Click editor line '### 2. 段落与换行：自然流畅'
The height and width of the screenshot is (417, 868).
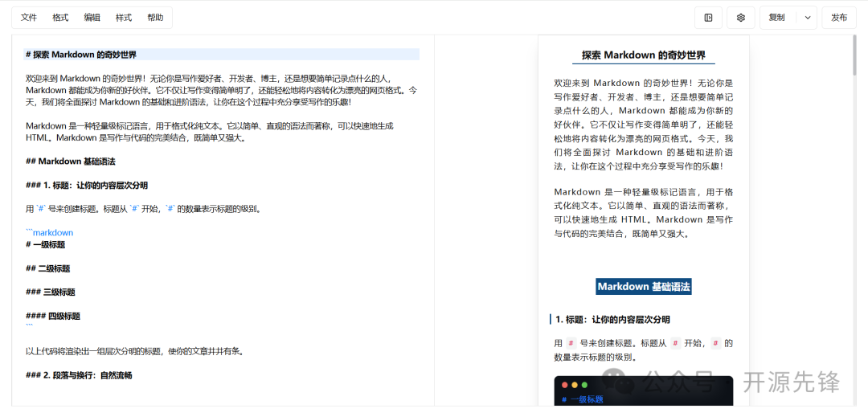tap(79, 375)
